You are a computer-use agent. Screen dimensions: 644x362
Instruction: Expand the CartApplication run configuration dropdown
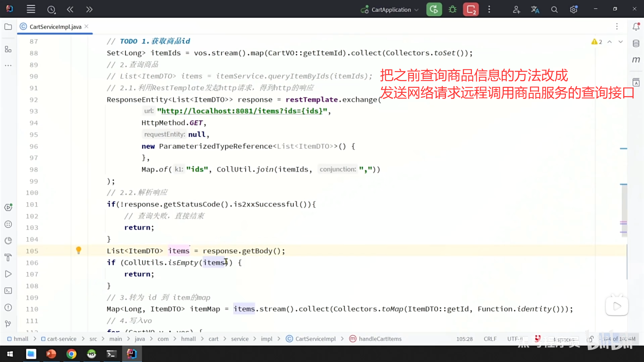click(417, 10)
